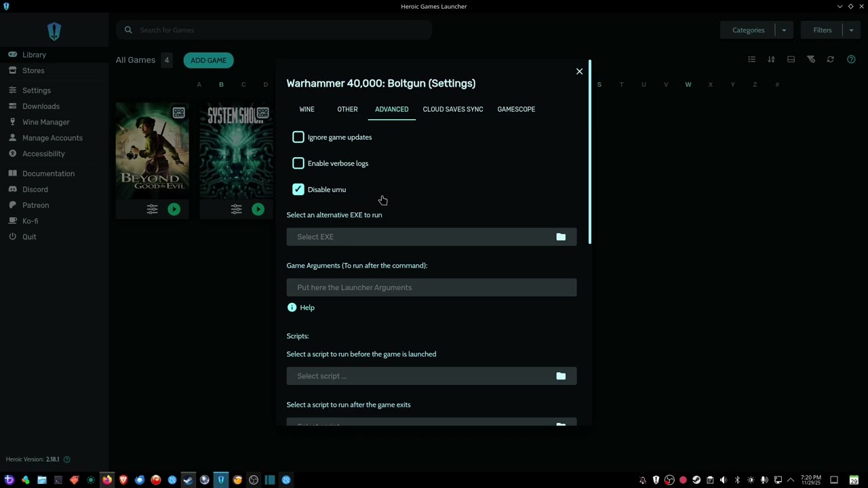Browse folder for alternative EXE
Viewport: 868px width, 488px height.
point(561,237)
